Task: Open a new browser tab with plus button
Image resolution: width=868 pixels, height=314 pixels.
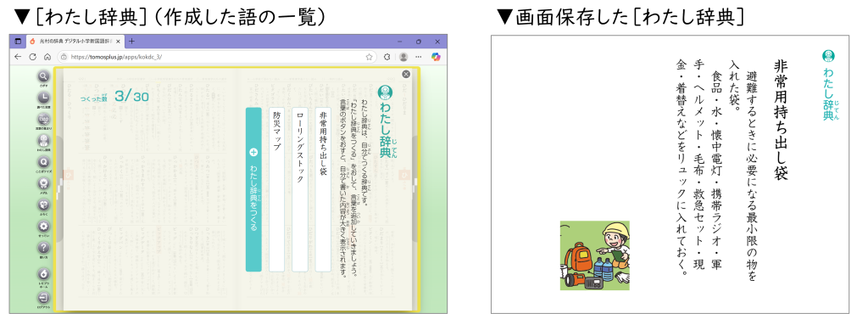Action: coord(131,42)
